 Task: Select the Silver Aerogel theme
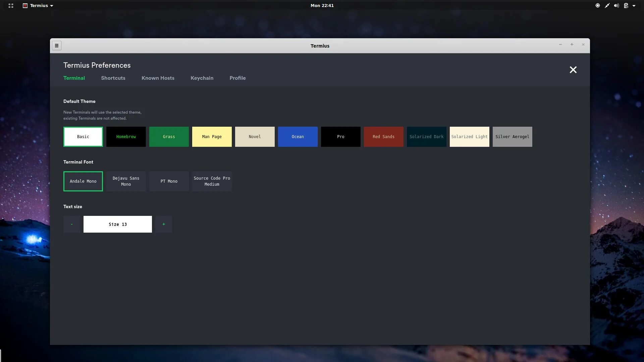[x=513, y=137]
